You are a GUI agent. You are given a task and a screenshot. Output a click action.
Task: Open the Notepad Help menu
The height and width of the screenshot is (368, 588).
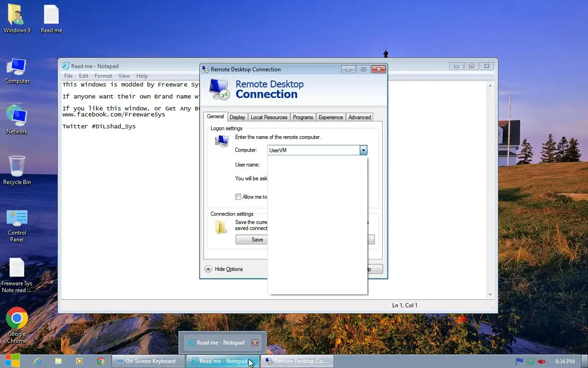(142, 76)
